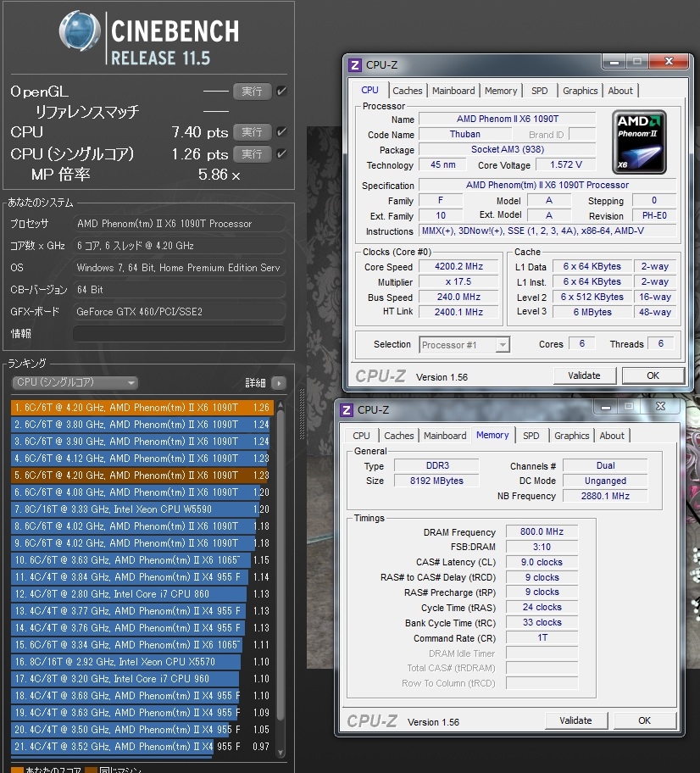Click the Core Speed 4200.2 MHz value
The image size is (700, 773).
(x=458, y=267)
